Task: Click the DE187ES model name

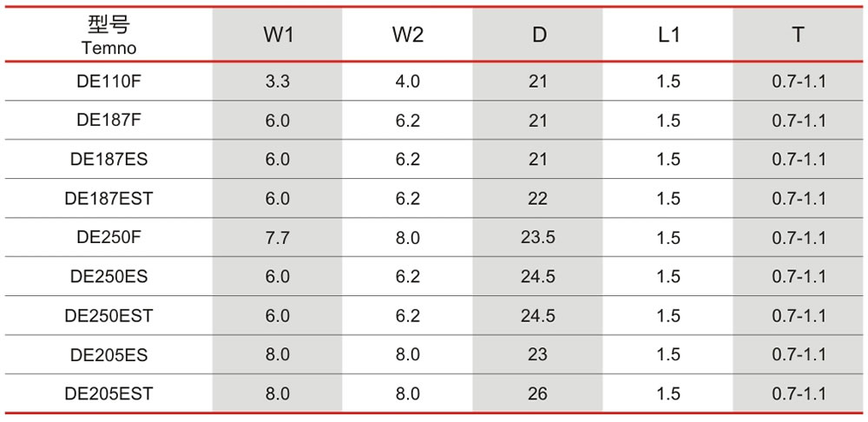Action: click(x=108, y=160)
